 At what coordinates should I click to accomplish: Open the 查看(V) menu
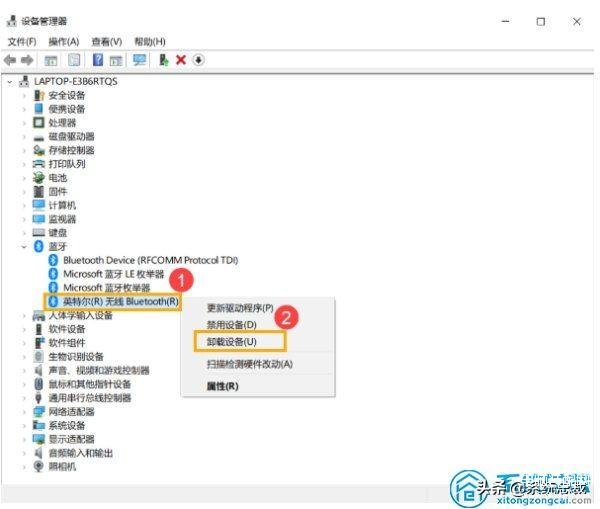[x=107, y=41]
